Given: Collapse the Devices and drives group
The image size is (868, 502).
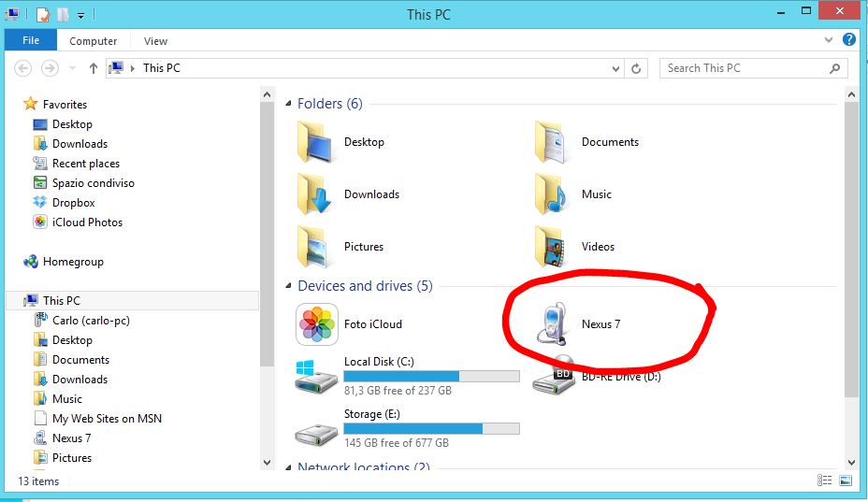Looking at the screenshot, I should pos(289,286).
